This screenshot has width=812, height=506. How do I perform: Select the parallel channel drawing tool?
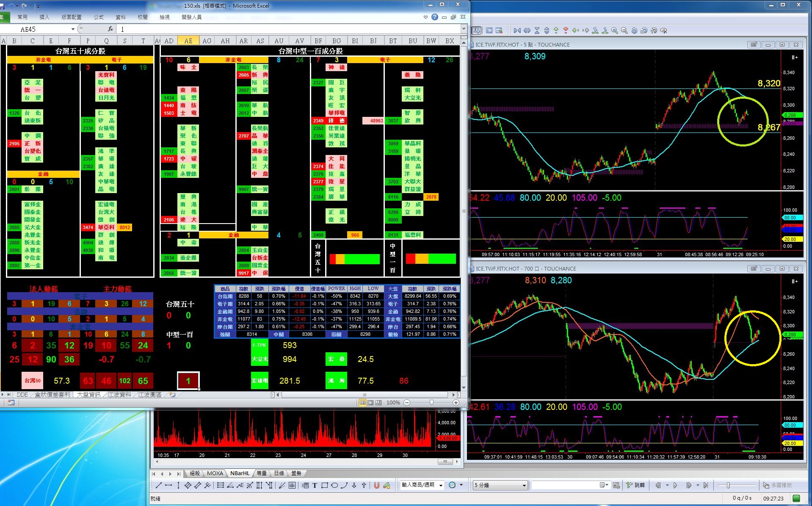click(x=198, y=485)
